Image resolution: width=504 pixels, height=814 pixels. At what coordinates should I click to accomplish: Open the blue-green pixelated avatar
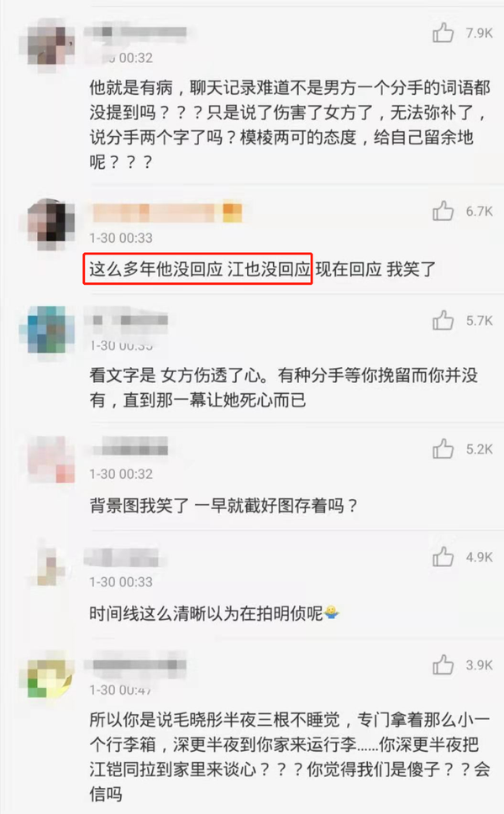pyautogui.click(x=48, y=331)
